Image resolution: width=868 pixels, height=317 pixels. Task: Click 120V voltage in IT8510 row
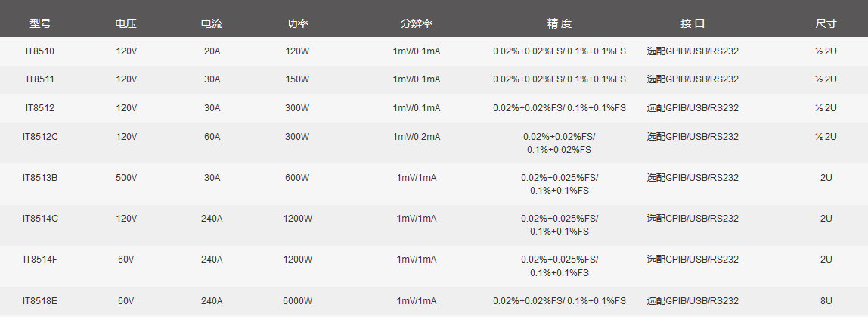tap(126, 51)
